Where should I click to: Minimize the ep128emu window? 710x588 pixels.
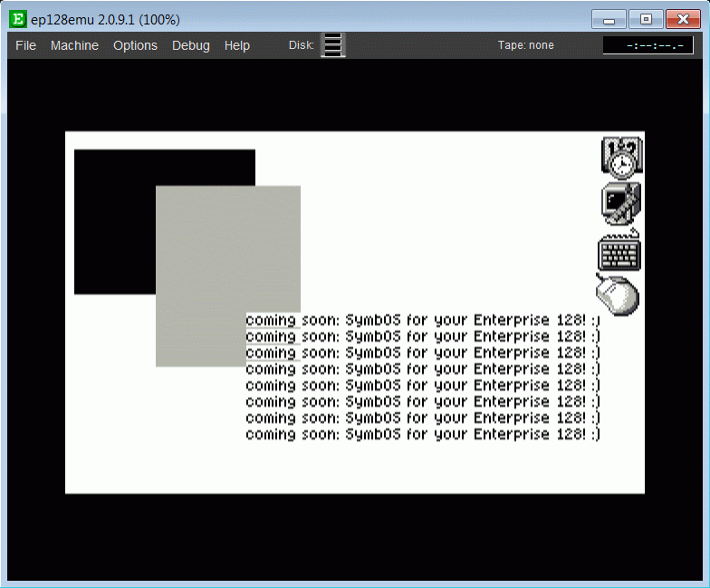[x=609, y=19]
